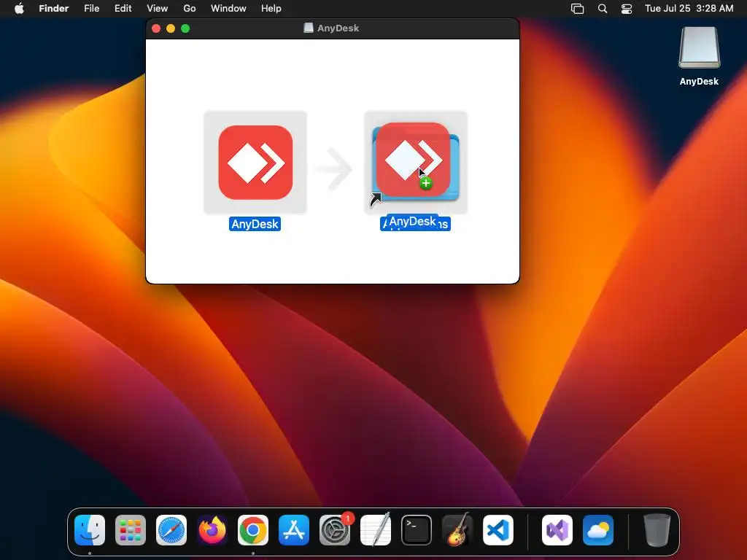
Task: Launch Safari from the Dock
Action: (x=171, y=530)
